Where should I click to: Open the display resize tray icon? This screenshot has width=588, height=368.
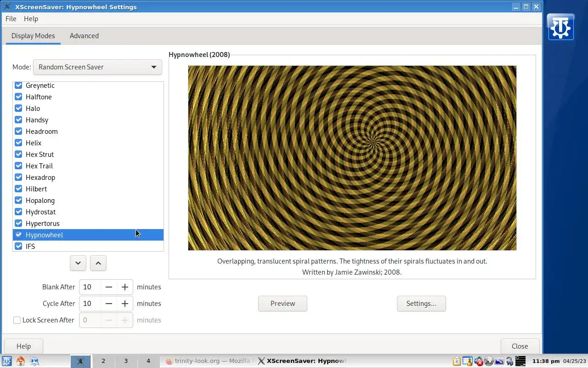(499, 361)
